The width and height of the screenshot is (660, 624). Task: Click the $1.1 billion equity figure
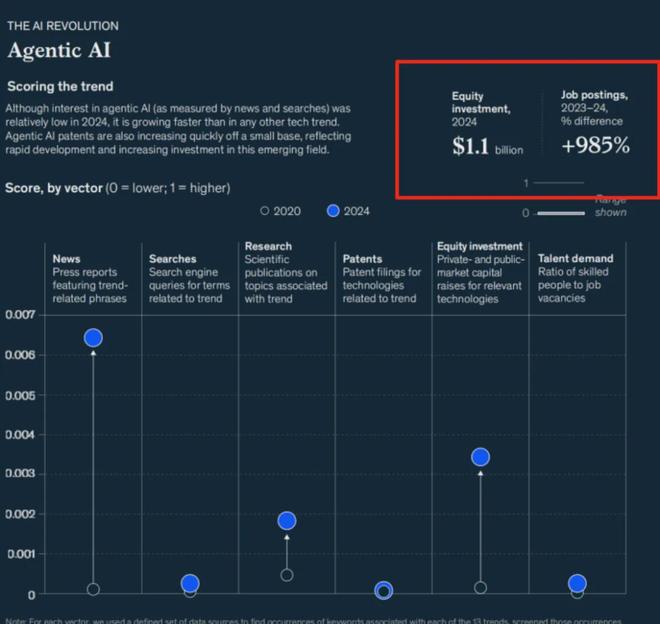tap(487, 147)
